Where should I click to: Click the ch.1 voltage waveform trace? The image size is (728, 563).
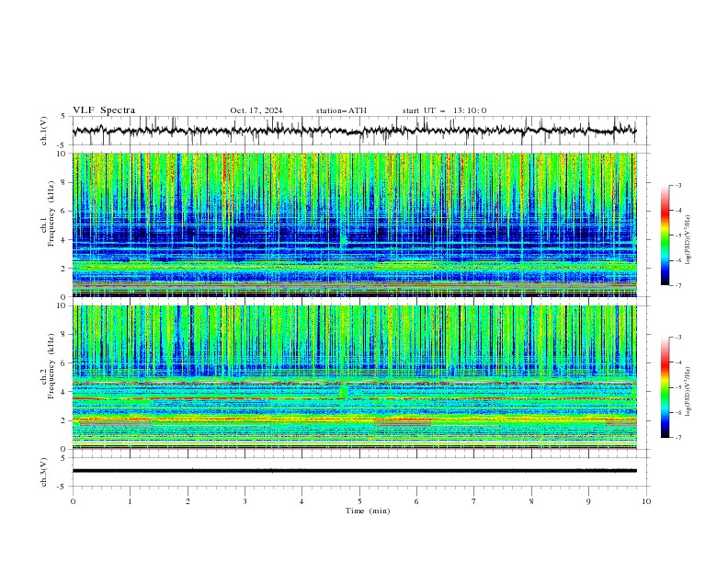point(354,131)
